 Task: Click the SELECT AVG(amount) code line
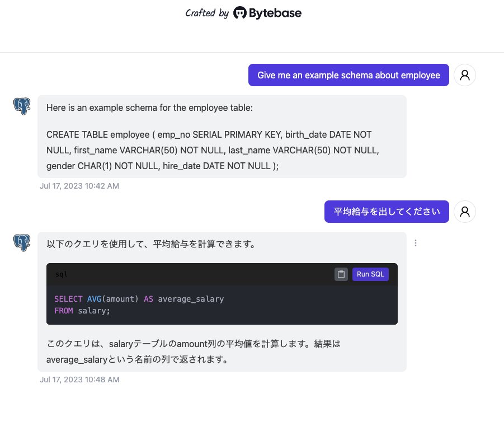click(139, 299)
